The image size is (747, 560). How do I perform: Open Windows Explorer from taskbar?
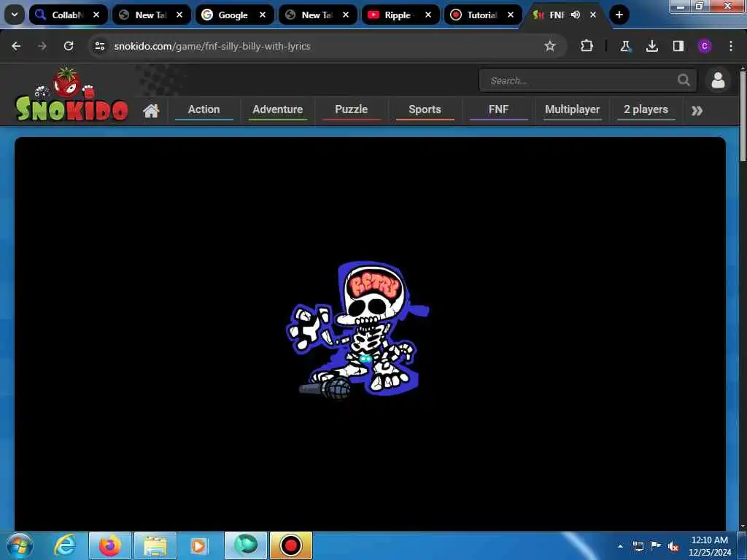pyautogui.click(x=155, y=545)
